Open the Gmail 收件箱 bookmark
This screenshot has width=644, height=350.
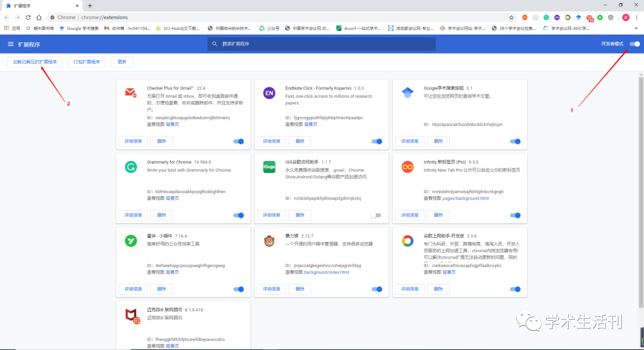(x=128, y=29)
